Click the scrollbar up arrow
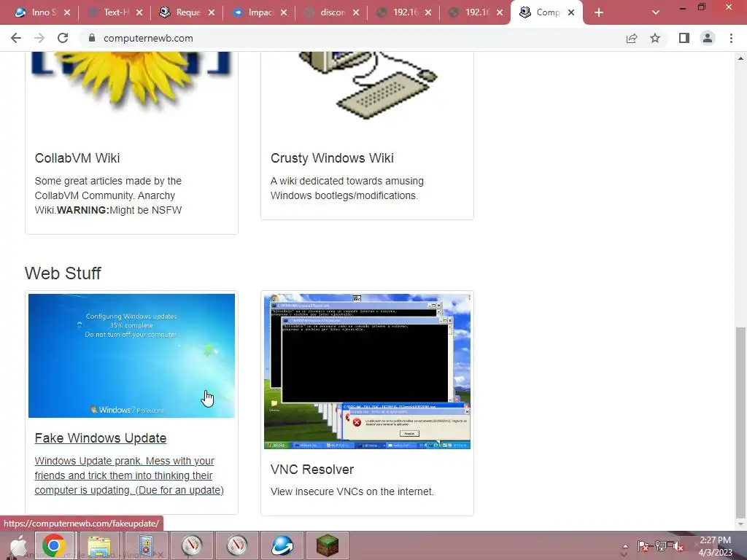 click(740, 58)
